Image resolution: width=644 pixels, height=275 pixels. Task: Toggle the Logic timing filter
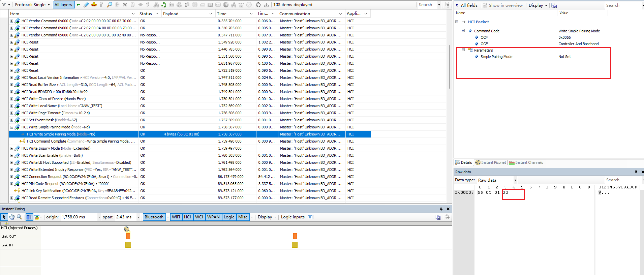click(x=229, y=217)
